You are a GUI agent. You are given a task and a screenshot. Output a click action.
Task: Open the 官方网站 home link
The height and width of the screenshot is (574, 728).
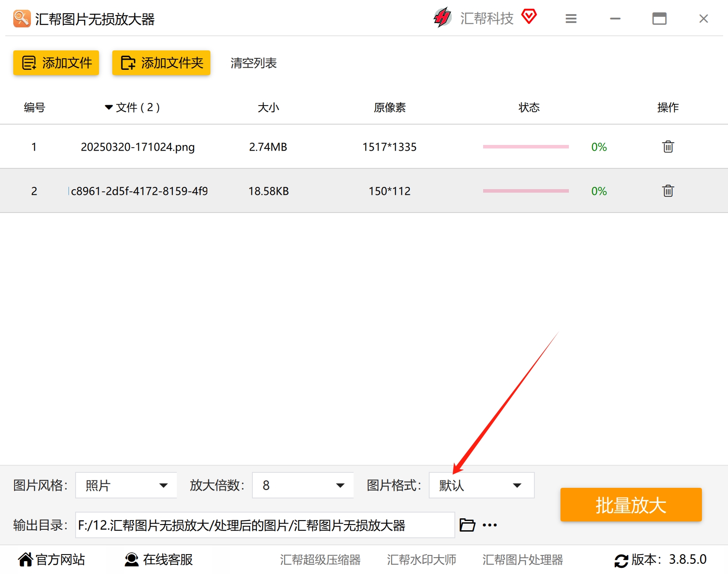pyautogui.click(x=52, y=559)
